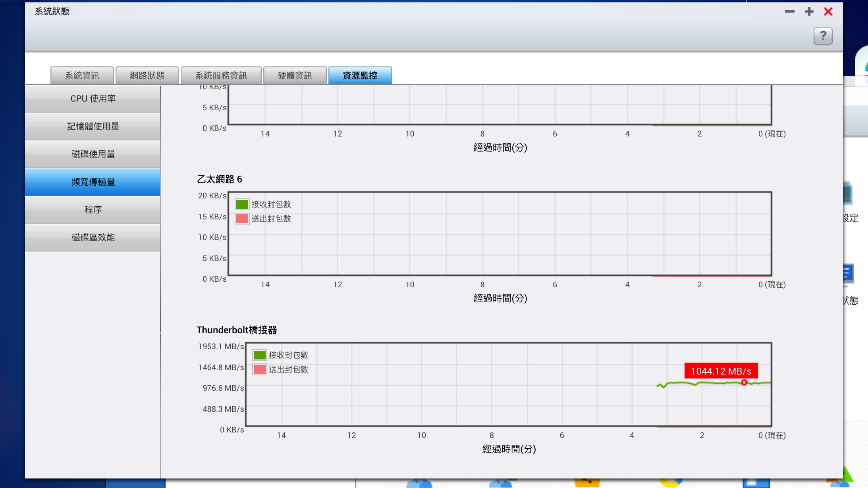Open 磁碟使用量 sidebar item

click(x=93, y=154)
